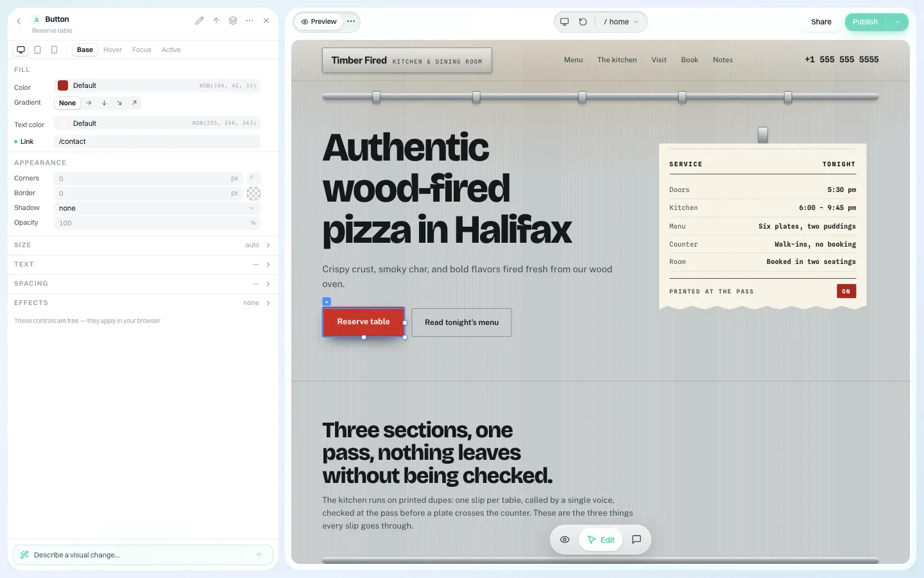Click the Border width input field
Screen dimensions: 924x578
pyautogui.click(x=148, y=193)
